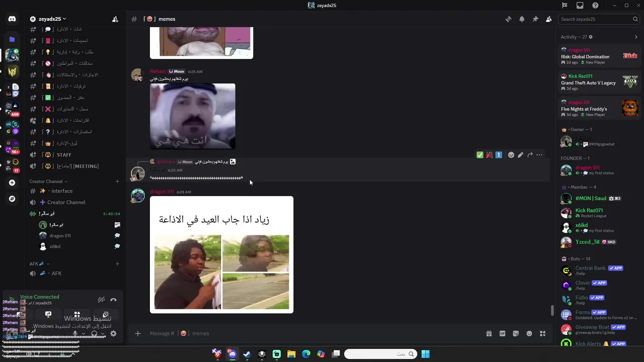Open Reham's profile from message username
Screen dimensions: 644x362
point(157,71)
